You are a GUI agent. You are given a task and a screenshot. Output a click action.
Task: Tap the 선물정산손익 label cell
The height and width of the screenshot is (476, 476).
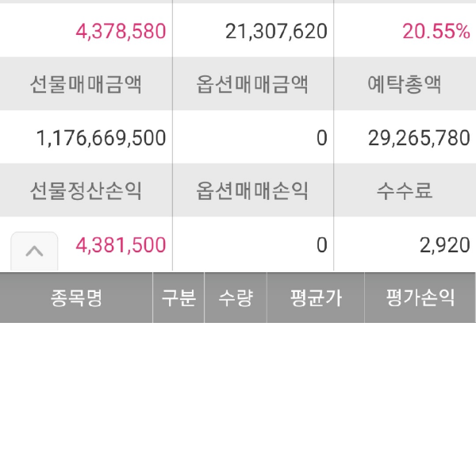pos(86,190)
